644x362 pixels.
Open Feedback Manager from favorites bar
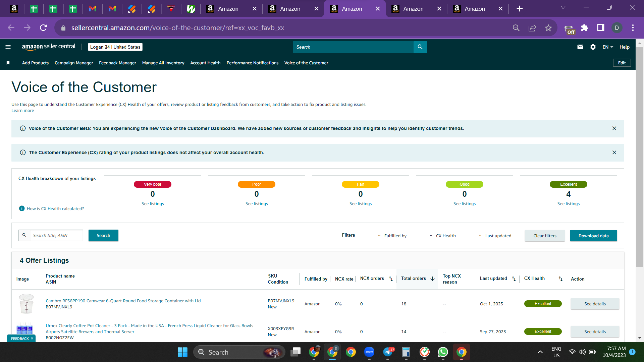point(117,63)
